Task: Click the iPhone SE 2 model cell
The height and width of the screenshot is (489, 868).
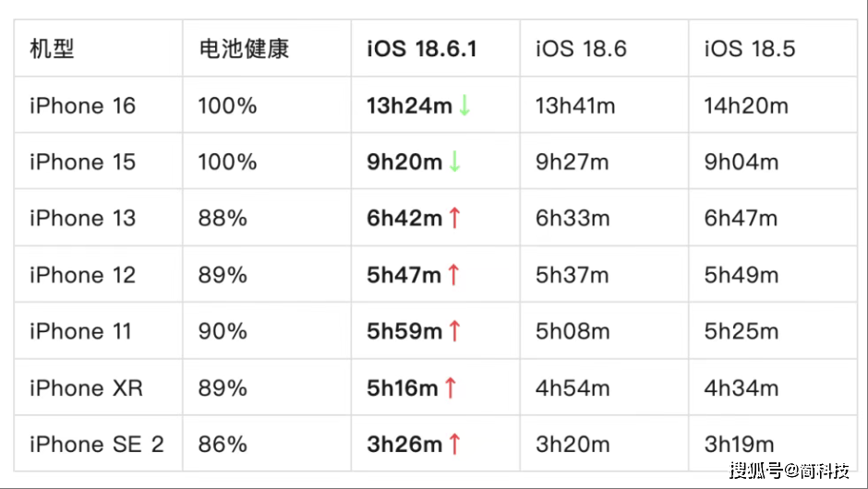Action: pyautogui.click(x=97, y=444)
